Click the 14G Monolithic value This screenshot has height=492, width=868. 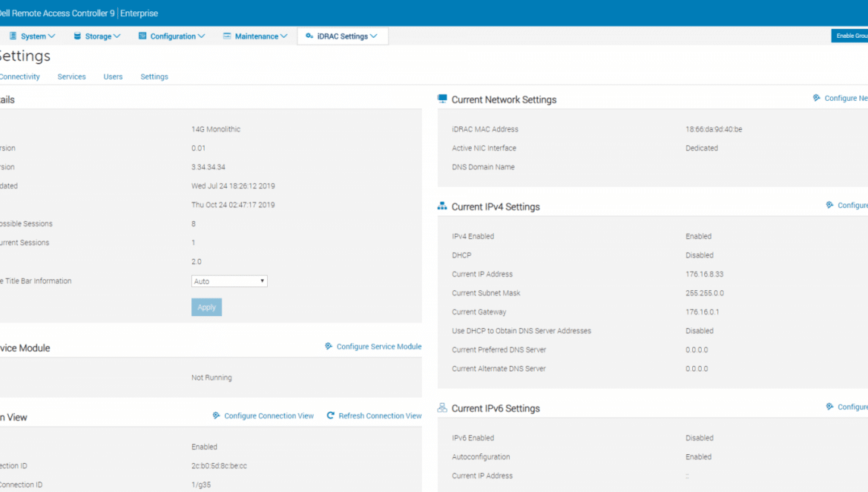tap(216, 129)
